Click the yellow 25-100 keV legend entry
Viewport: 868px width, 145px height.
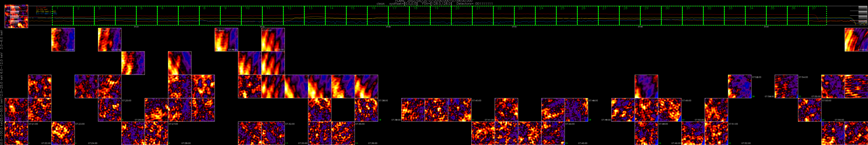[46, 12]
